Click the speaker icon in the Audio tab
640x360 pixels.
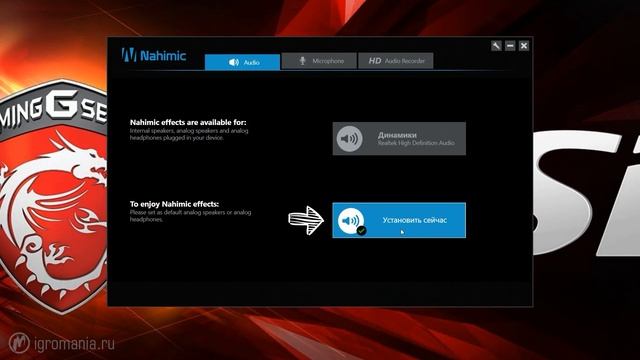(233, 62)
